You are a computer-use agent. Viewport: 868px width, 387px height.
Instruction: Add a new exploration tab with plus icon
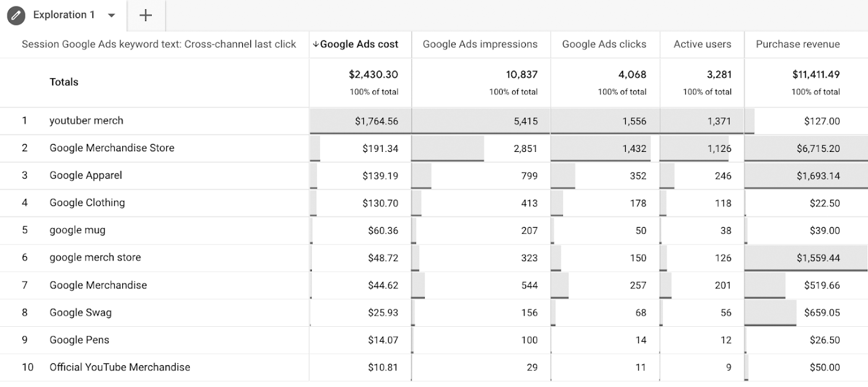(x=146, y=16)
